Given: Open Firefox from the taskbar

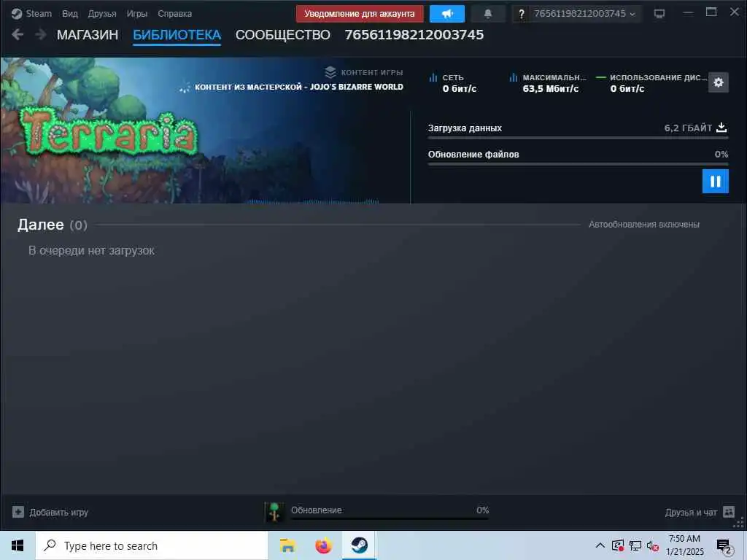Looking at the screenshot, I should pos(323,545).
